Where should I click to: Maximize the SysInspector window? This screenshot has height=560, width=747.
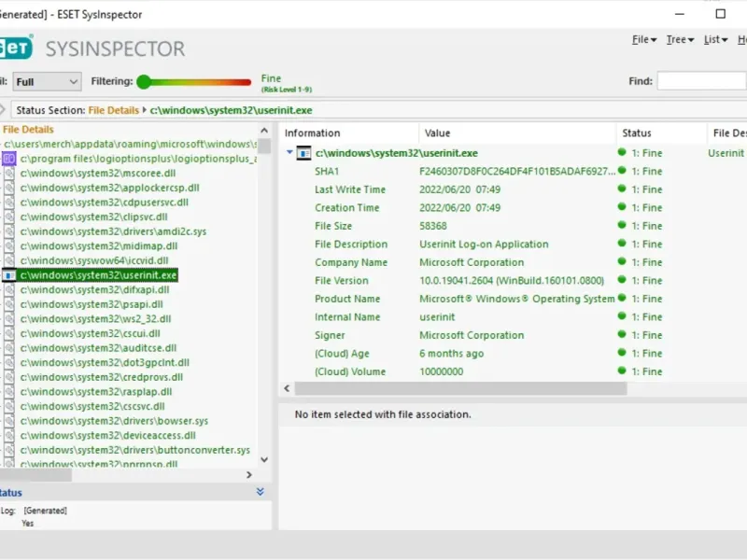[x=720, y=14]
